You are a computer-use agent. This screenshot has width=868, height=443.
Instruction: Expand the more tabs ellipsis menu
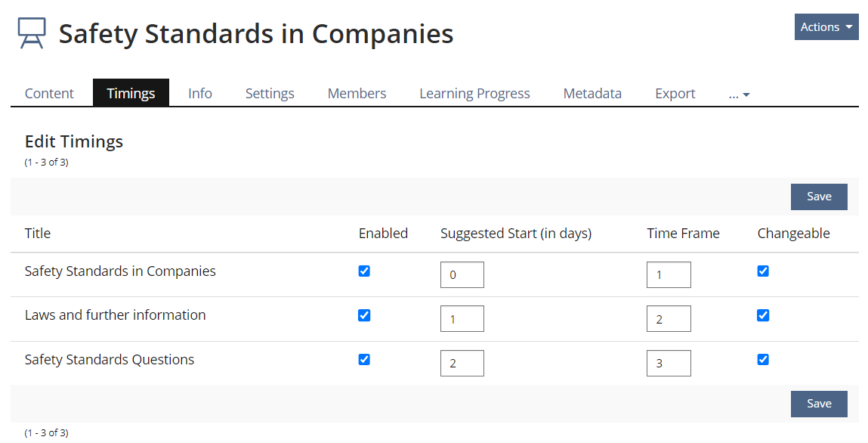pos(739,94)
